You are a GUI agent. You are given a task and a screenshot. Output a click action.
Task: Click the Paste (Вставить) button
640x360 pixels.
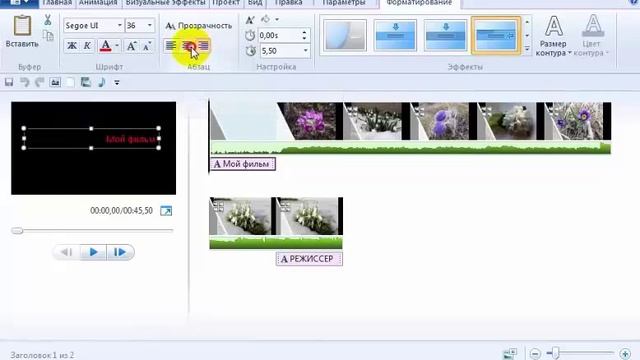22,31
